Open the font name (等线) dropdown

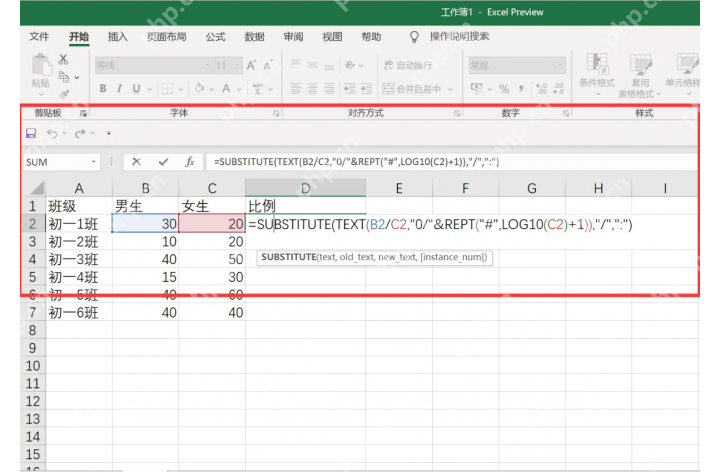pyautogui.click(x=208, y=66)
